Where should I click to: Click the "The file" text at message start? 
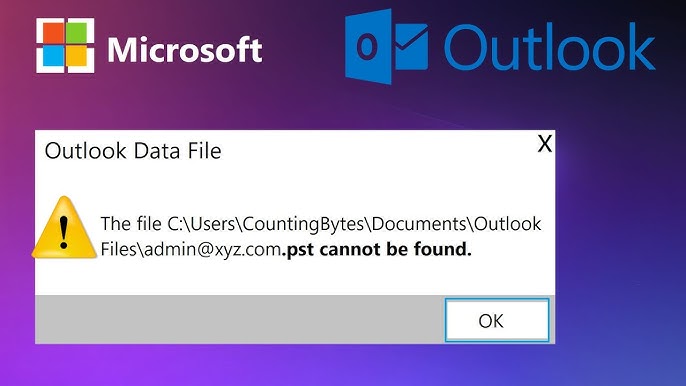(x=131, y=224)
